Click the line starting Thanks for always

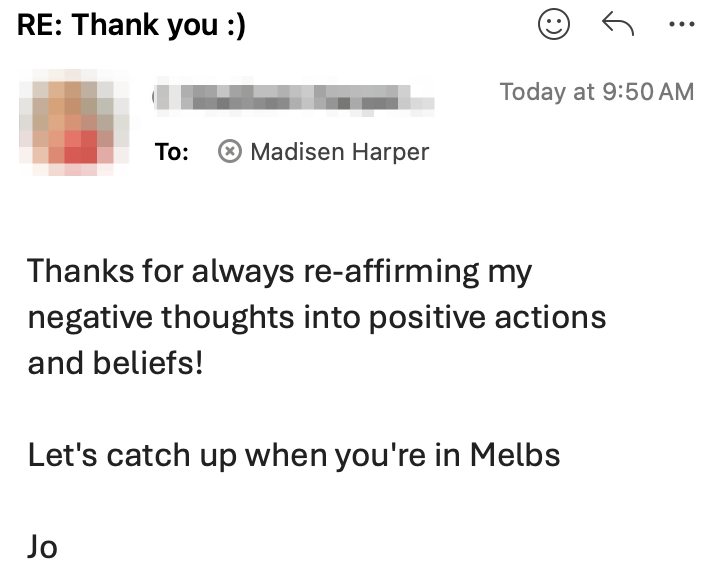tap(279, 272)
